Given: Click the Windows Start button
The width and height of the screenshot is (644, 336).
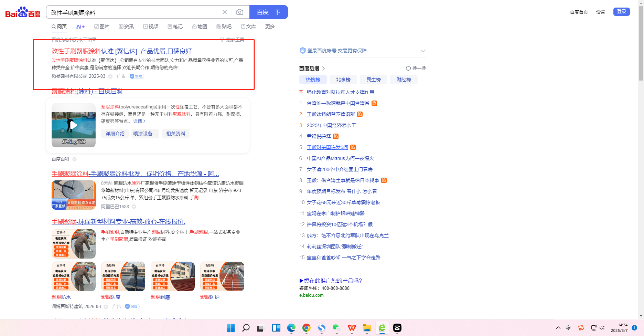Looking at the screenshot, I should pyautogui.click(x=230, y=328).
